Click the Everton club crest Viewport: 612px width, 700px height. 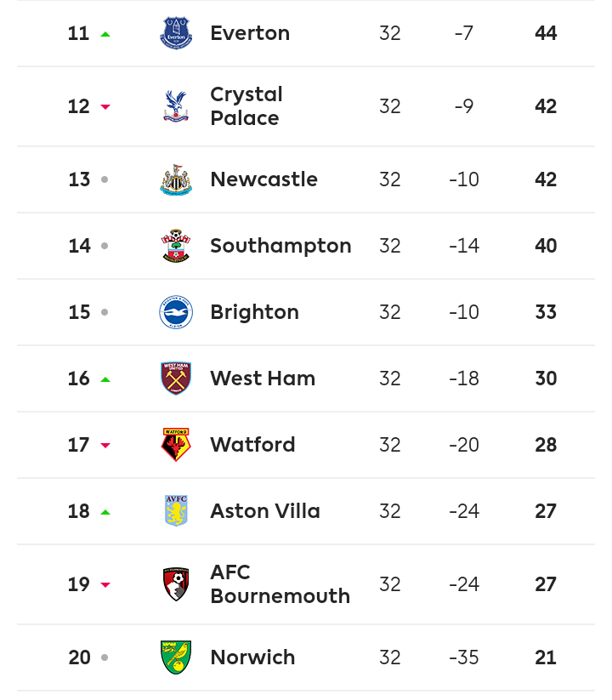(x=176, y=33)
